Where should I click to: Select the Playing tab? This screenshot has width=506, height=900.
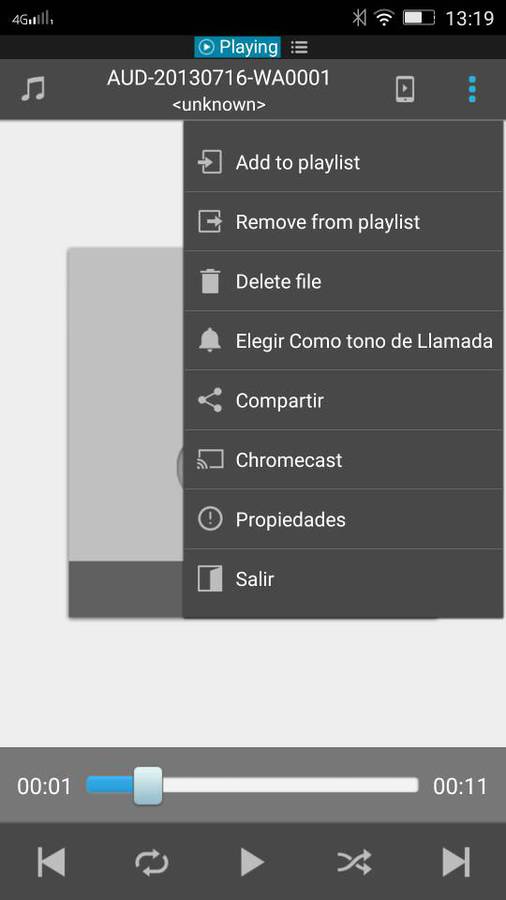pos(237,47)
